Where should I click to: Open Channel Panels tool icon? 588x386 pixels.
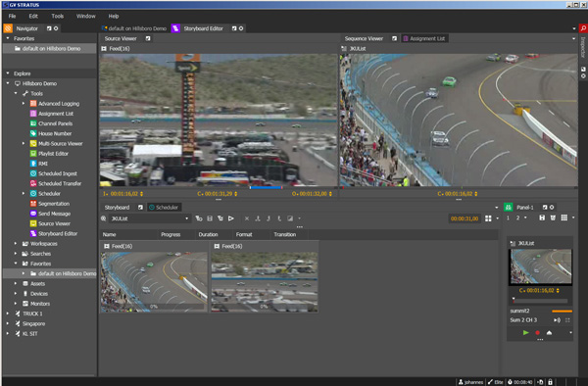click(x=33, y=123)
